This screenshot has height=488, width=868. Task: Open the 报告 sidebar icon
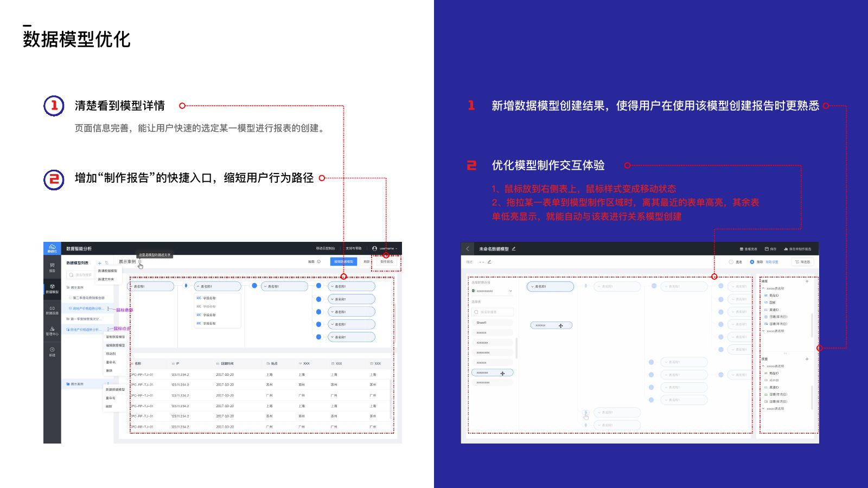(x=52, y=267)
